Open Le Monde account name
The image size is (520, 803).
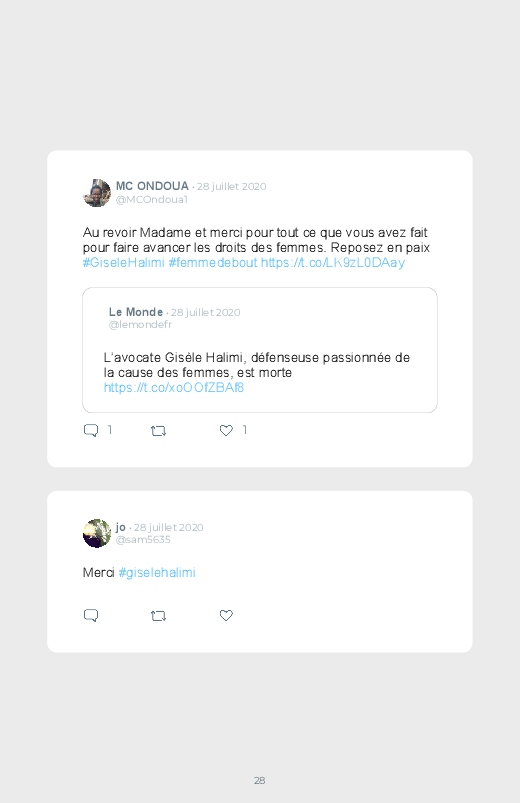pos(136,312)
